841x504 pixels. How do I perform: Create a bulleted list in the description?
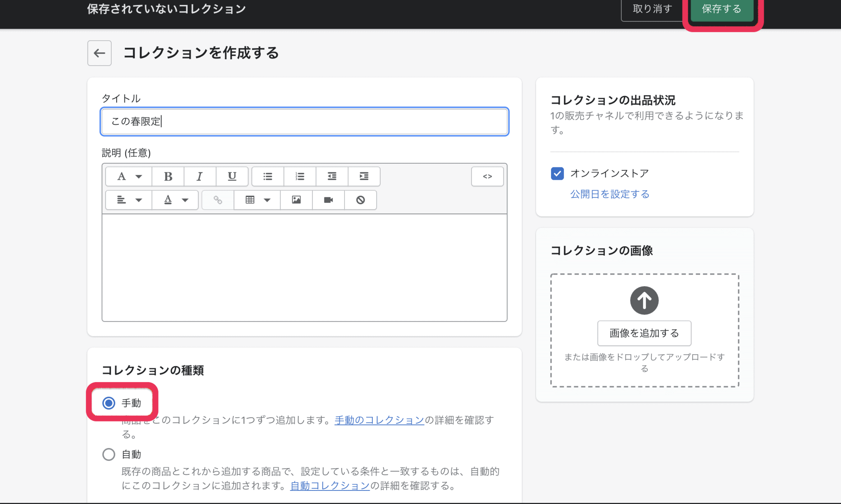point(267,176)
